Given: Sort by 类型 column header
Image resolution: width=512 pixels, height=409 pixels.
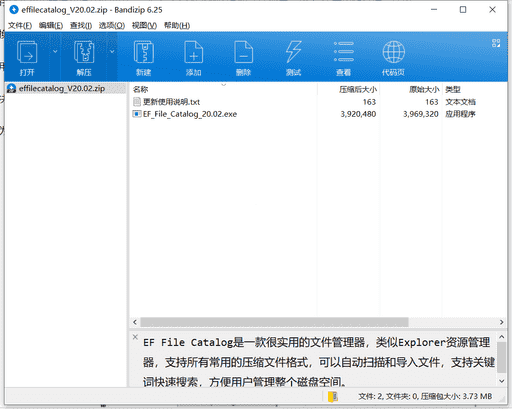Looking at the screenshot, I should click(x=475, y=89).
